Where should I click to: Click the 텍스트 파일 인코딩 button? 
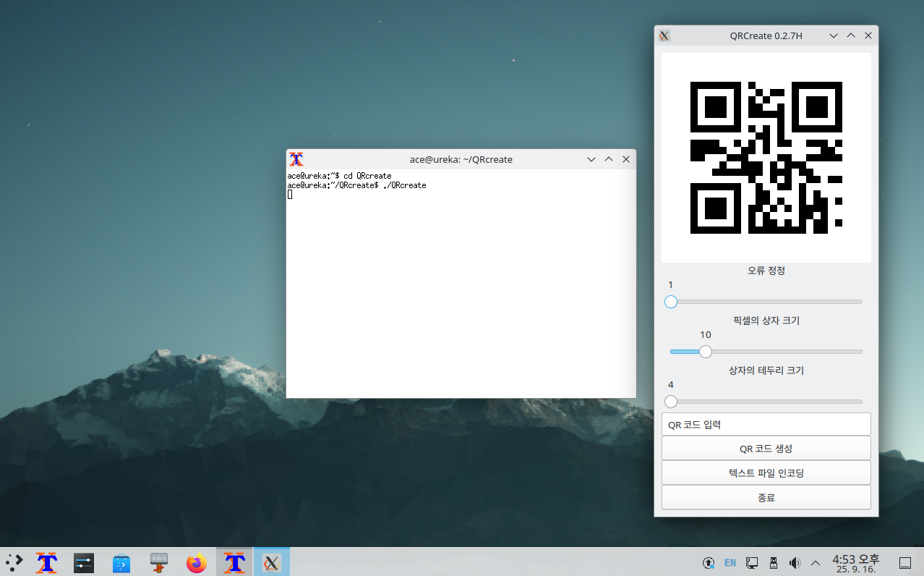766,473
